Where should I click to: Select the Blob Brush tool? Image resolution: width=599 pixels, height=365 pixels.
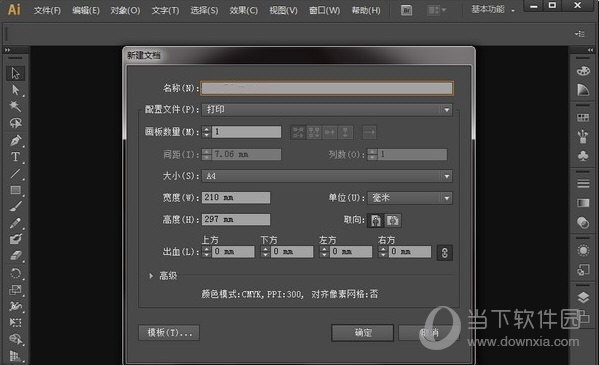point(15,240)
